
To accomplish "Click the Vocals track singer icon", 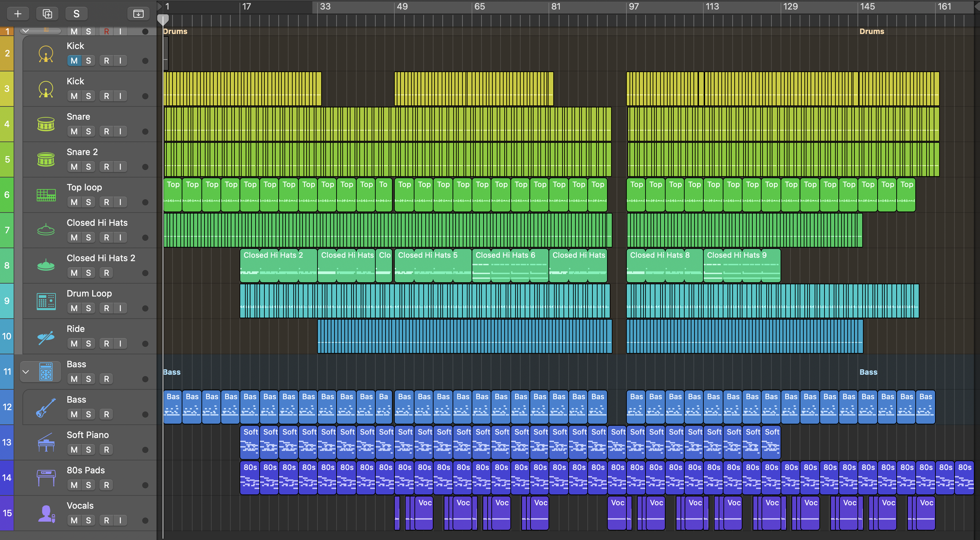I will [46, 513].
